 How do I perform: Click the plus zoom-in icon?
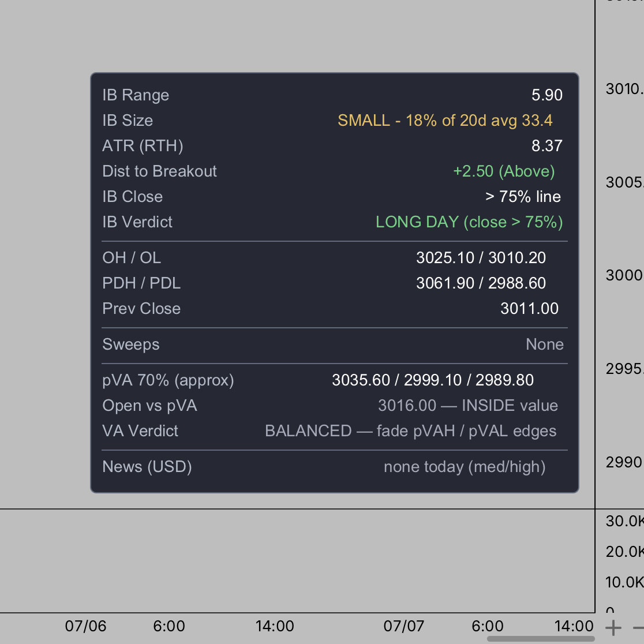[x=613, y=628]
